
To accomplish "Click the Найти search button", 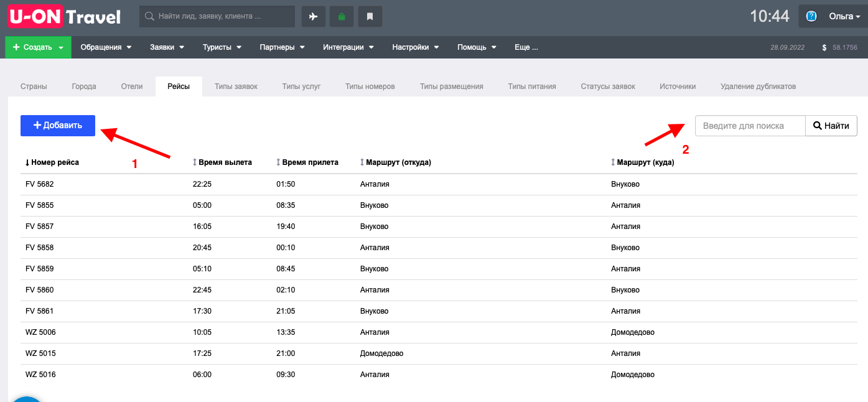I will (x=831, y=126).
